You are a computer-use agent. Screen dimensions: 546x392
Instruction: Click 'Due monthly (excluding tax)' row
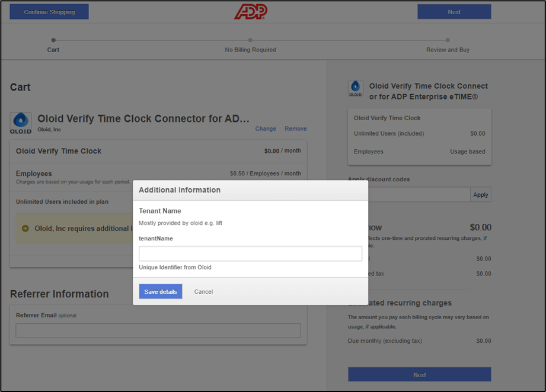coord(419,341)
